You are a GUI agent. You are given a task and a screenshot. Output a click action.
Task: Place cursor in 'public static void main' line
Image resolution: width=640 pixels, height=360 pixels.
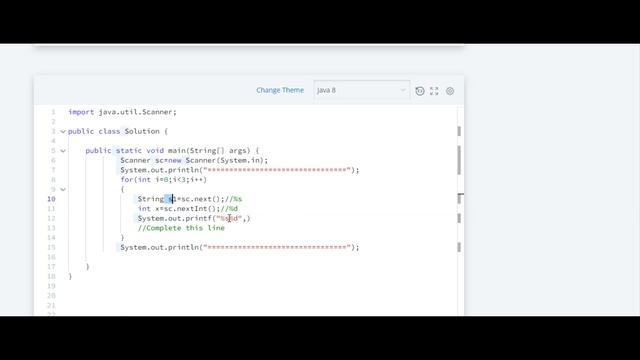point(172,151)
